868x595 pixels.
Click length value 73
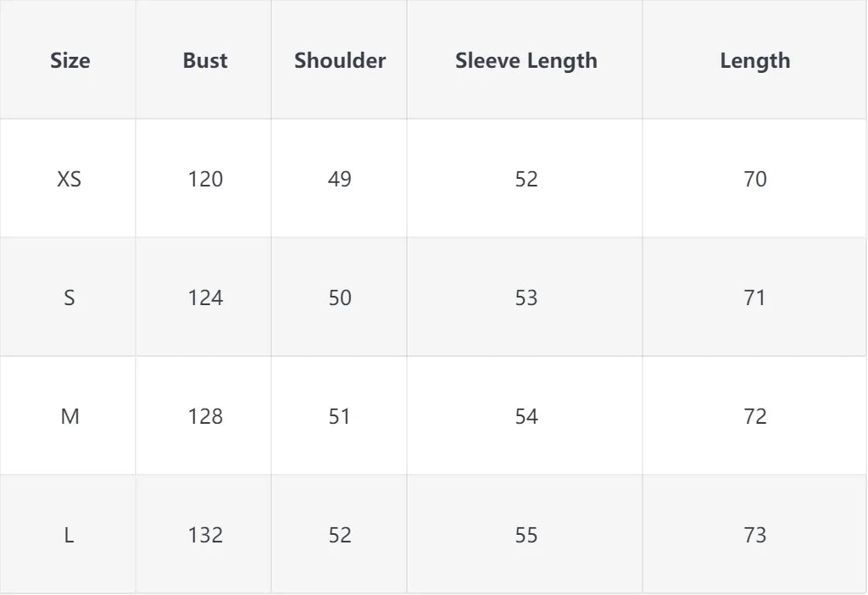(755, 535)
